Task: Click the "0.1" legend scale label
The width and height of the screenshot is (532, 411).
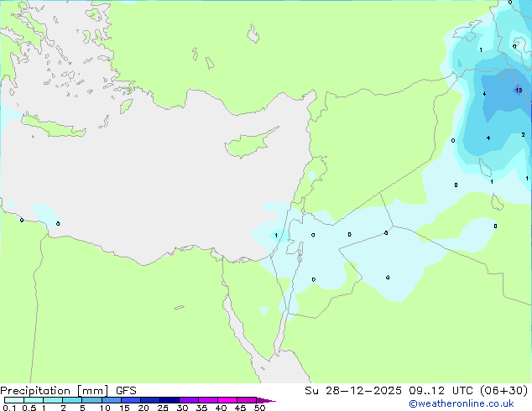Action: point(9,408)
